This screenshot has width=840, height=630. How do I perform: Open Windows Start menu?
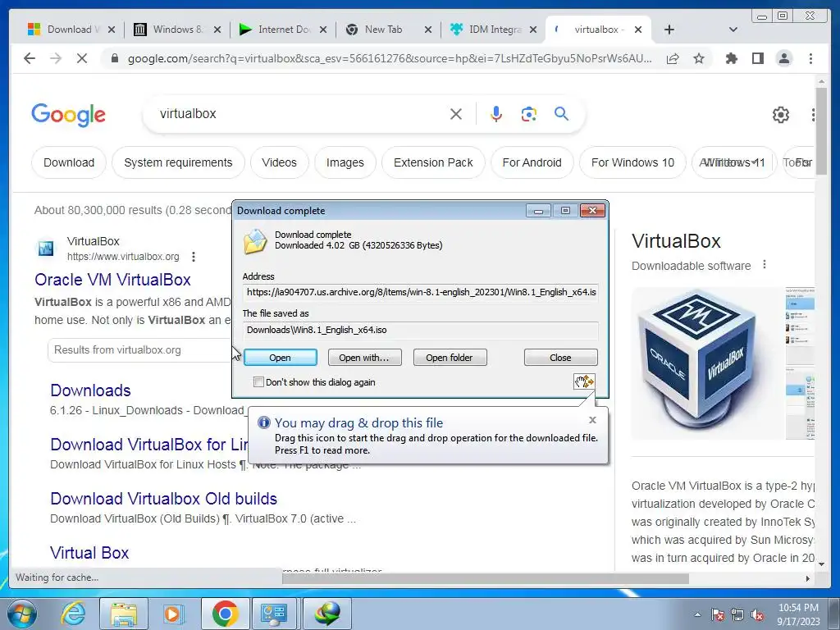point(22,614)
